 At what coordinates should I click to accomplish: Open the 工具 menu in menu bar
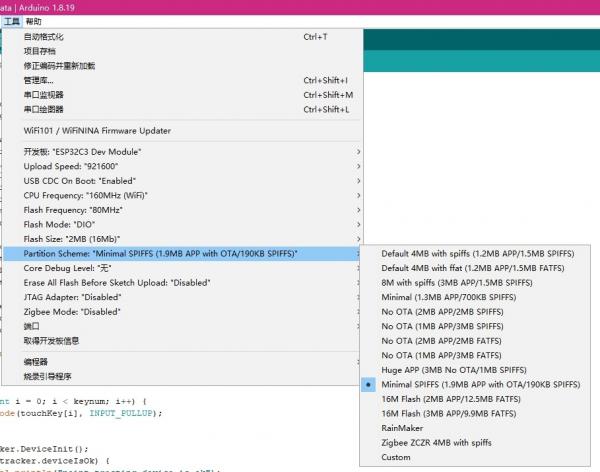pyautogui.click(x=11, y=22)
